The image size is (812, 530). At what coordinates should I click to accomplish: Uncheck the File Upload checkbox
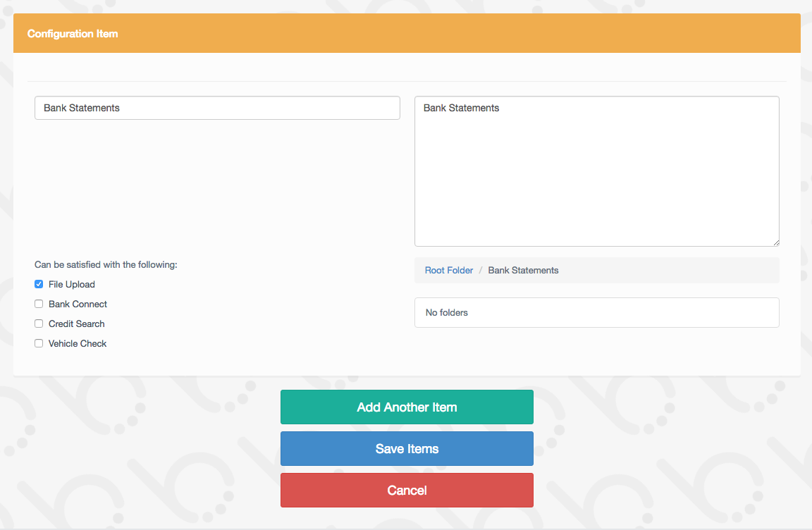pyautogui.click(x=39, y=285)
